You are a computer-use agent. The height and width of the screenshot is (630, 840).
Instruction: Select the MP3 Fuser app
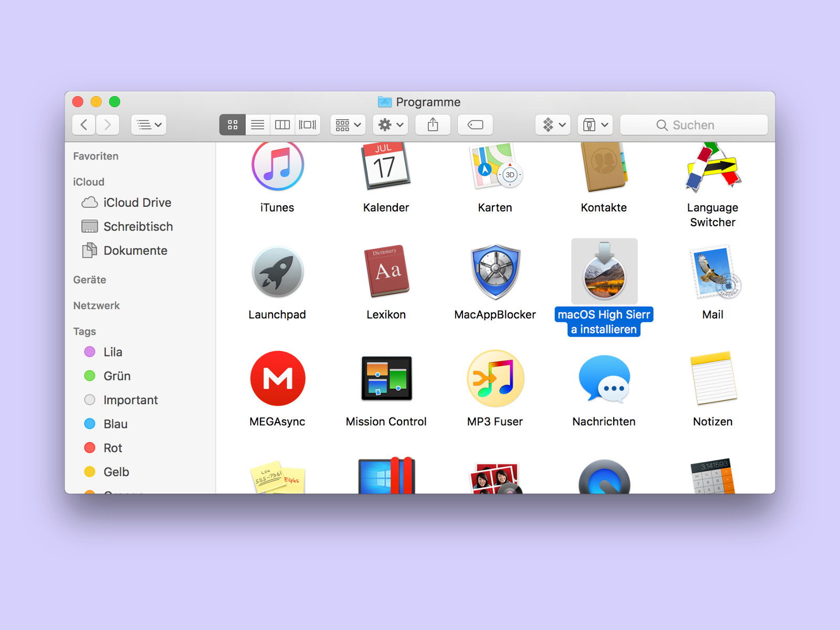[495, 379]
